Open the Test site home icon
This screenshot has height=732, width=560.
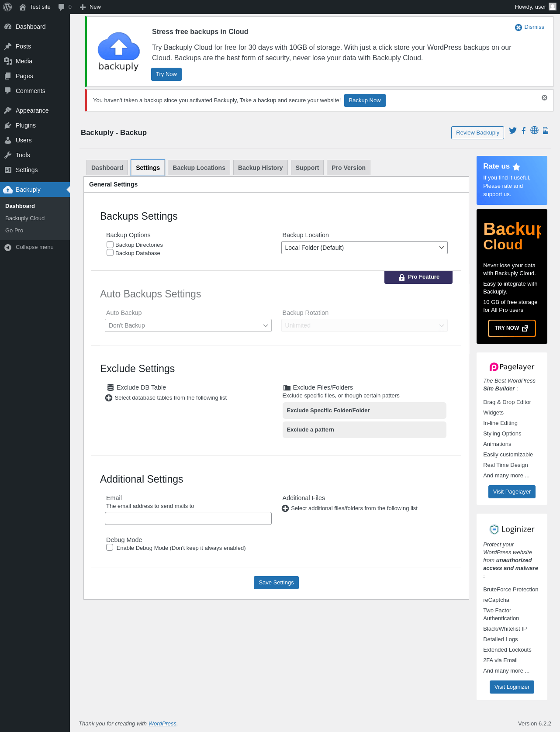(x=23, y=7)
